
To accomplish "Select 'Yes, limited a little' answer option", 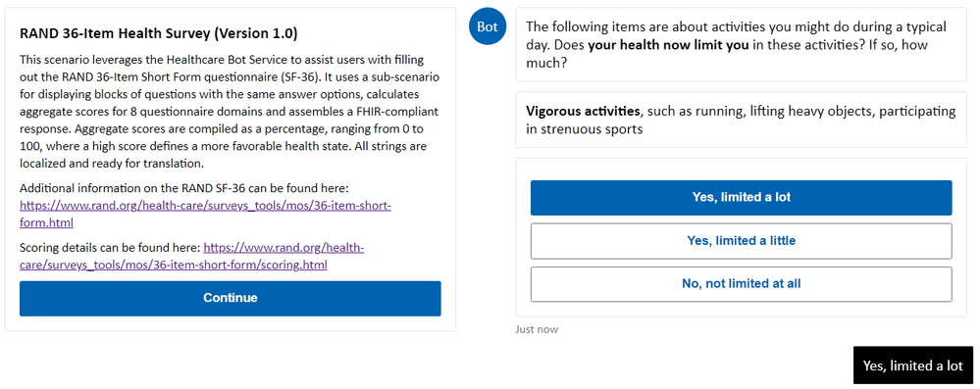I will click(741, 241).
